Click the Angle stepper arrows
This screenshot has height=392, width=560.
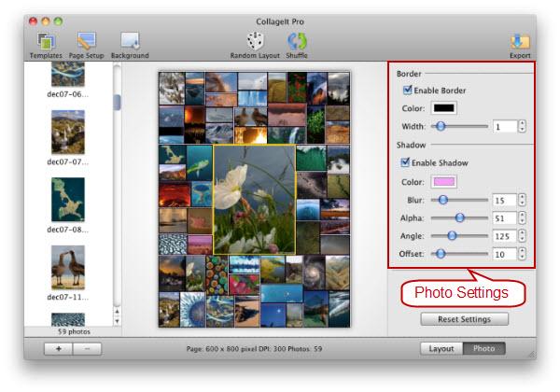(x=522, y=235)
